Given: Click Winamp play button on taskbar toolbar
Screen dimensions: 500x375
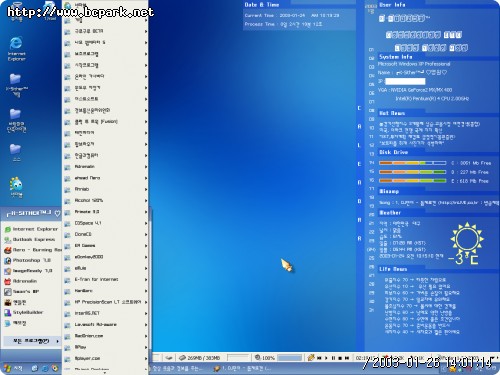Looking at the screenshot, I should coord(326,358).
